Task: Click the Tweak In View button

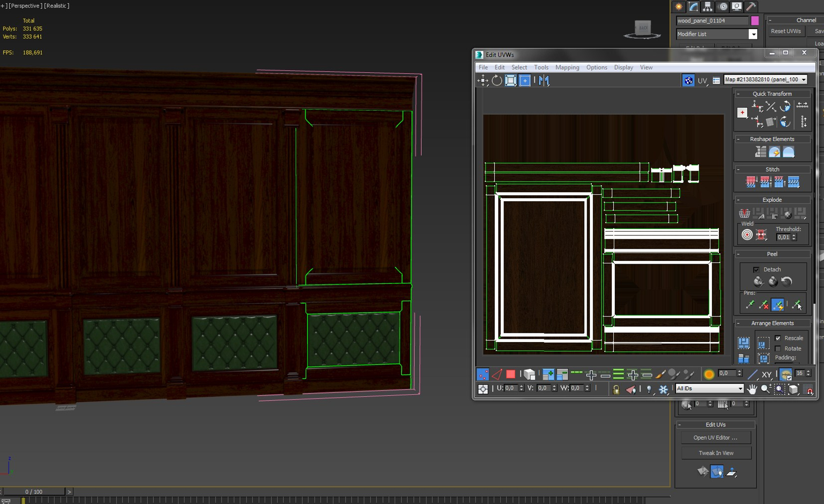Action: coord(716,453)
